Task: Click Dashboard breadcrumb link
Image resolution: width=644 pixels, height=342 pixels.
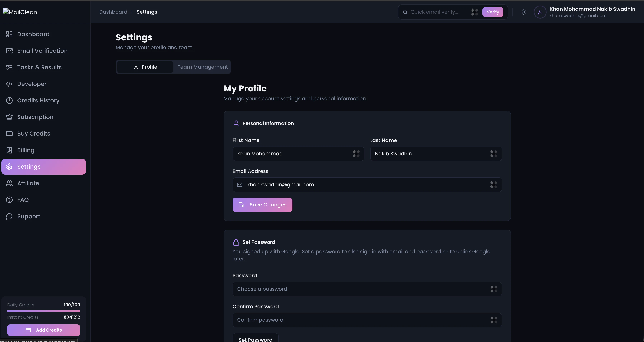Action: pyautogui.click(x=113, y=12)
